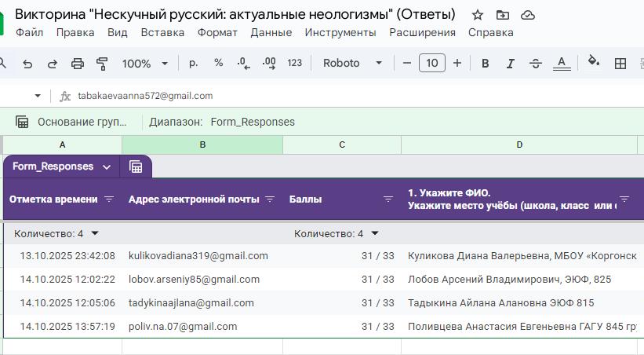Open the fill color bucket

tap(594, 64)
